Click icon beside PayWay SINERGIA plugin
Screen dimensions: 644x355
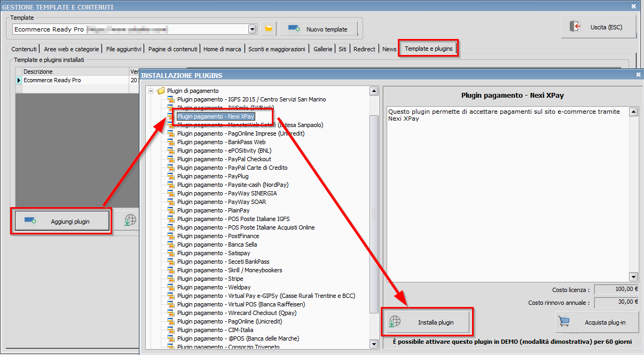[171, 193]
